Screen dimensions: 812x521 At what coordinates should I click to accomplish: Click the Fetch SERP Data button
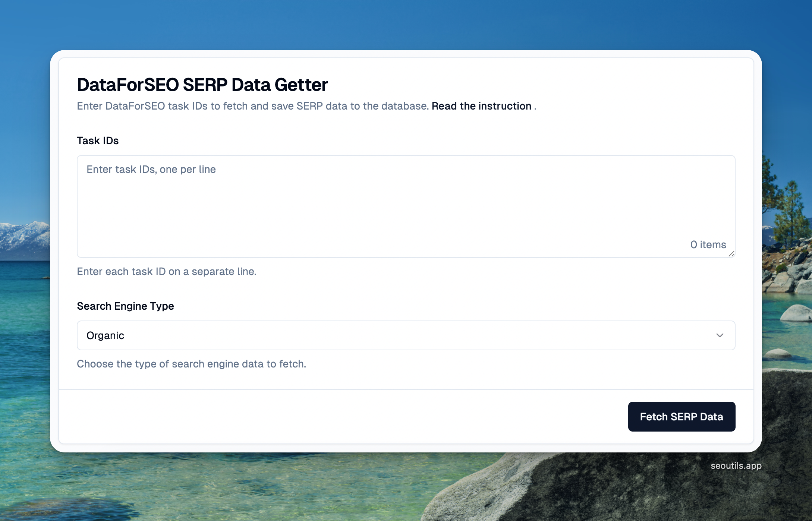(x=682, y=417)
